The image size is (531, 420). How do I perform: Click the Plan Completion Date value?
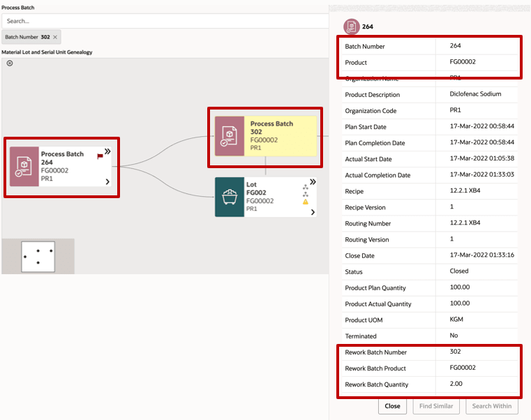482,142
